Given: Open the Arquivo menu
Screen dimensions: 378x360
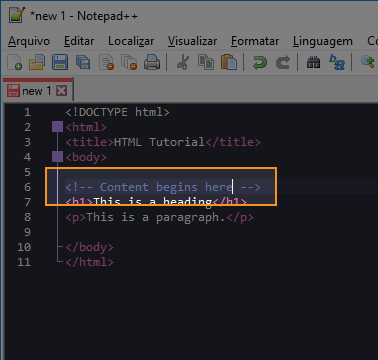Looking at the screenshot, I should (x=29, y=41).
